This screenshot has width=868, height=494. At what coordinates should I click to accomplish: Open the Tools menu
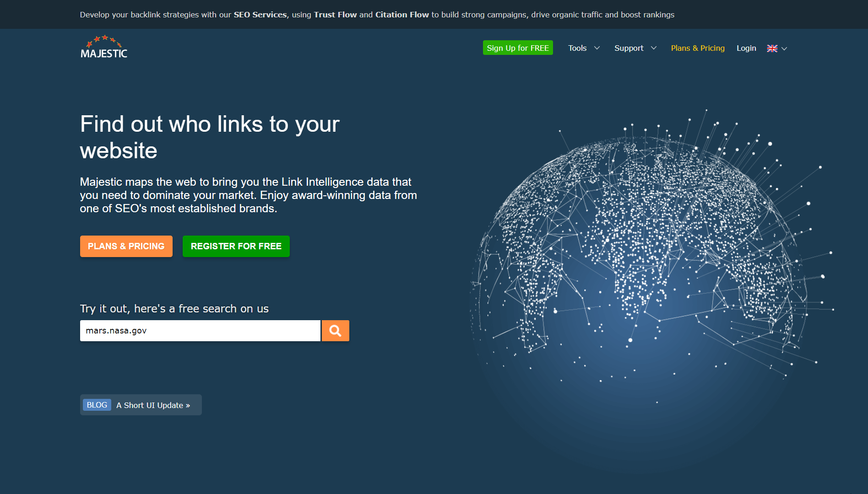point(577,48)
